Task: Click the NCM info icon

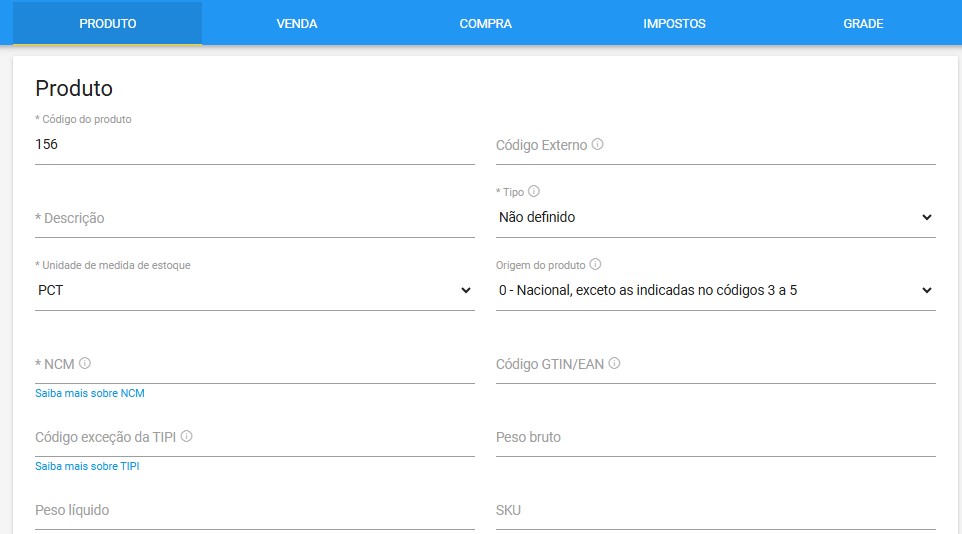Action: point(85,363)
